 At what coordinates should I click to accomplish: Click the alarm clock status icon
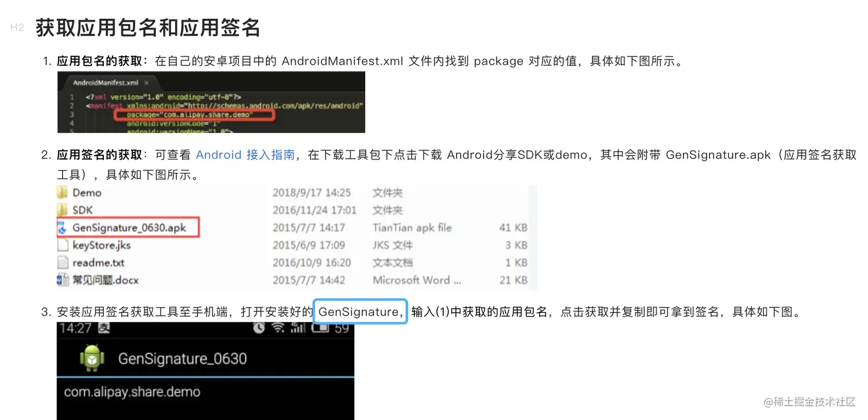click(259, 328)
